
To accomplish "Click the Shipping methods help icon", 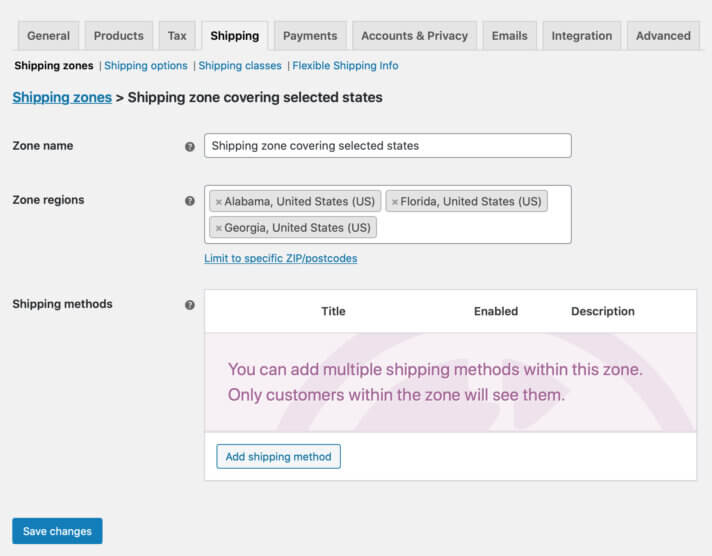I will coord(190,305).
